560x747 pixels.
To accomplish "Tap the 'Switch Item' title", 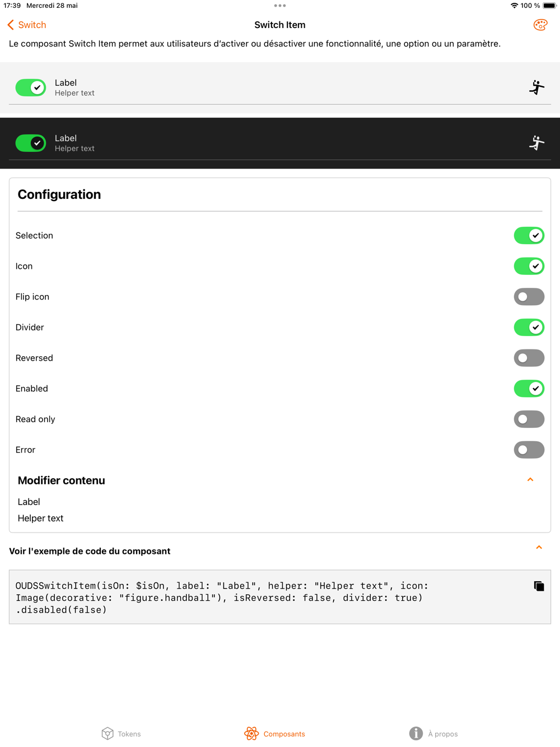I will 280,25.
